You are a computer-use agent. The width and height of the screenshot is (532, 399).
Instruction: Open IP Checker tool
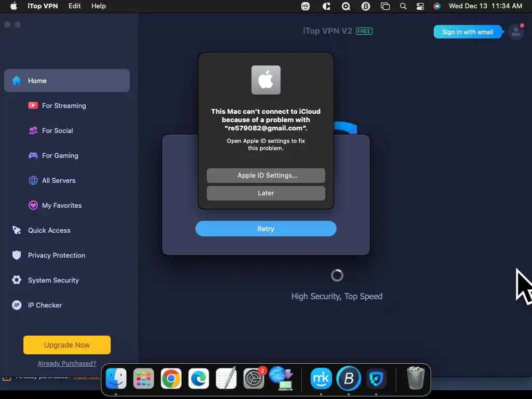[45, 305]
